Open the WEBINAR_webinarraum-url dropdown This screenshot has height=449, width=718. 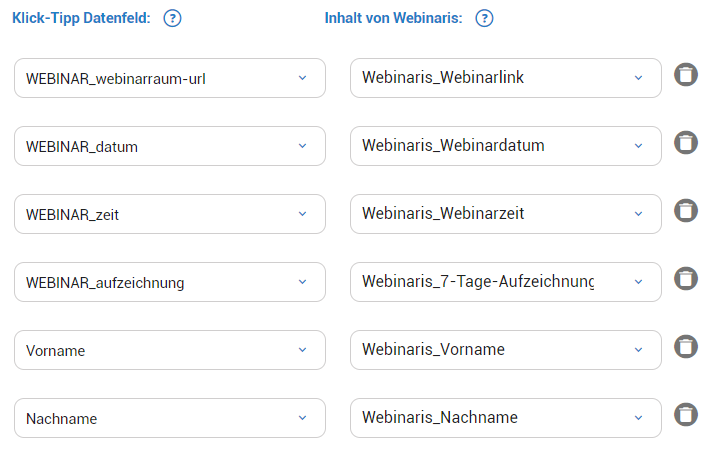[170, 78]
